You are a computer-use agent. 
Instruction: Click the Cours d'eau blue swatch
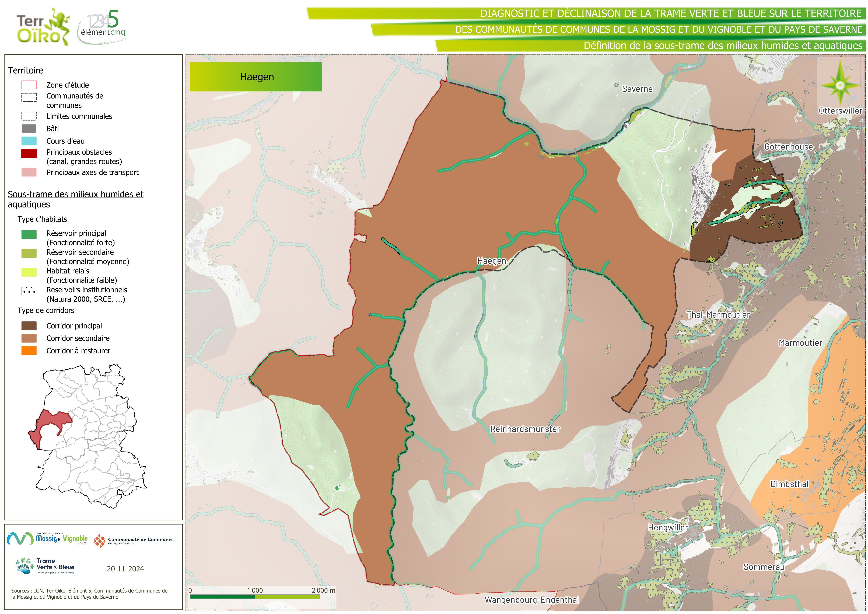tap(29, 141)
